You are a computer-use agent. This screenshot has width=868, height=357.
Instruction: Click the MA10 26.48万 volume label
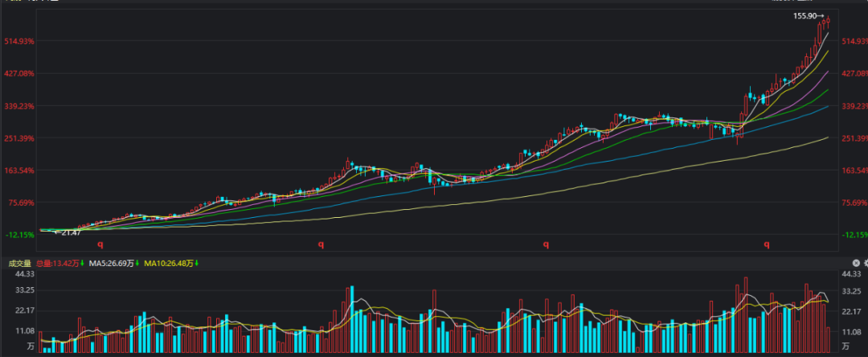[168, 263]
